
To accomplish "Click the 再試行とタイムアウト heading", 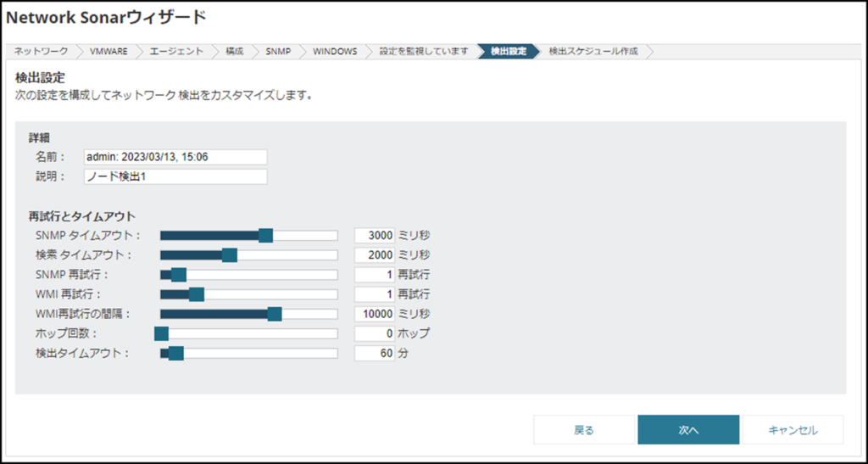I will pos(82,216).
